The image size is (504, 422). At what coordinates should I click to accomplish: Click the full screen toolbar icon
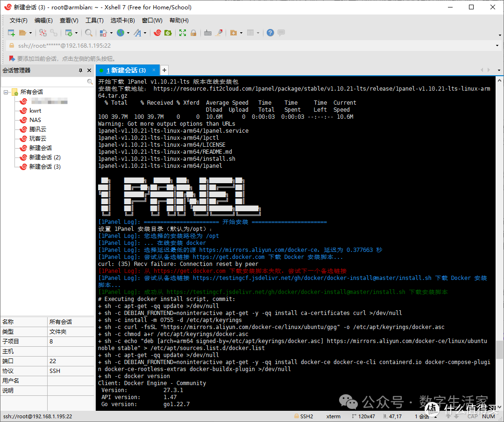pos(183,33)
